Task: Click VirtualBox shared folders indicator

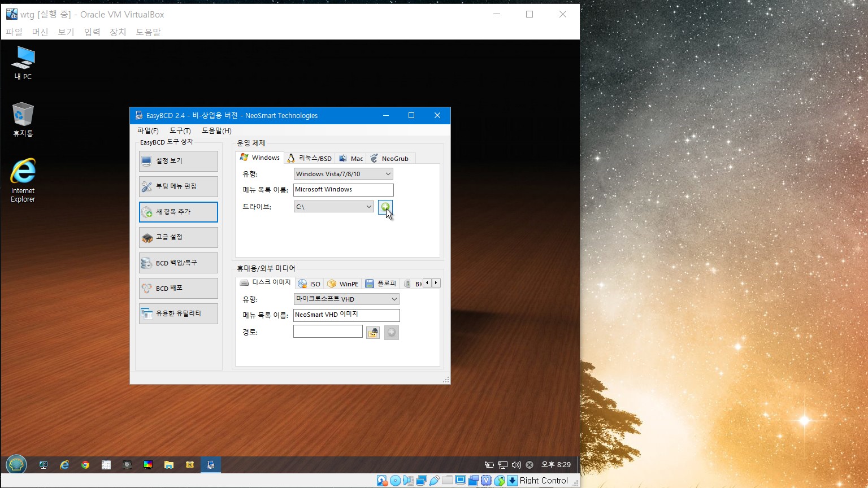Action: click(x=448, y=481)
